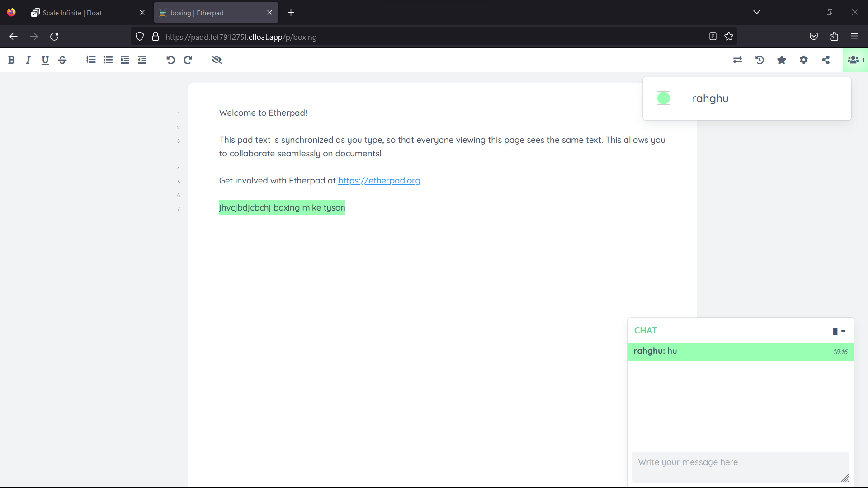Click line number 7 in gutter
Screen dimensions: 868x488
point(179,209)
